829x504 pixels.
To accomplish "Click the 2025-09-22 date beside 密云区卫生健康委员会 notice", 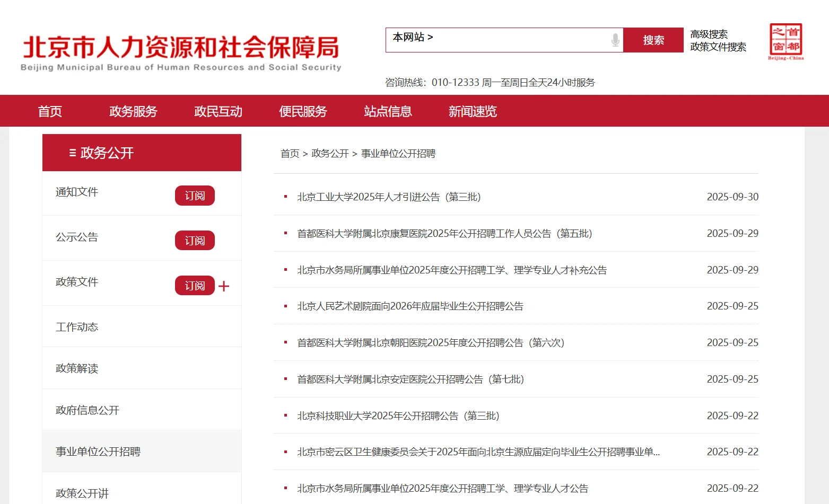I will [732, 452].
